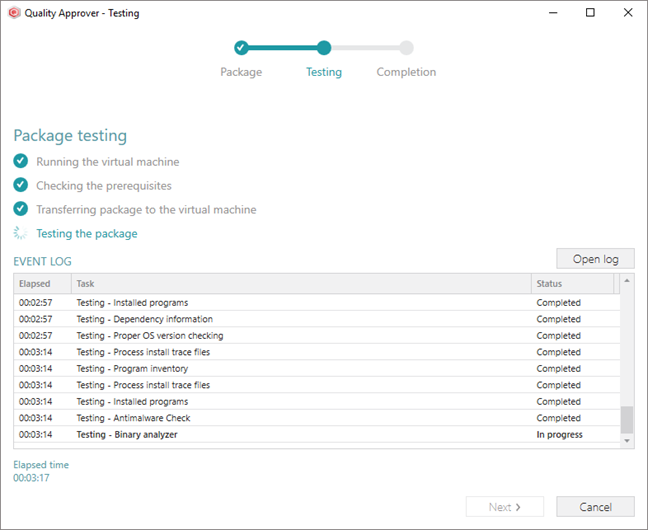Click check icon beside Checking the prerequisites
This screenshot has height=530, width=648.
click(21, 185)
